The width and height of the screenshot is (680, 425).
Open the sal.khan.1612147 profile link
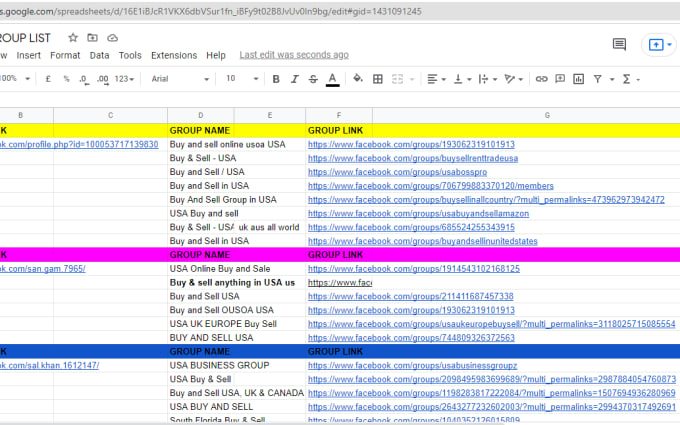[x=49, y=366]
